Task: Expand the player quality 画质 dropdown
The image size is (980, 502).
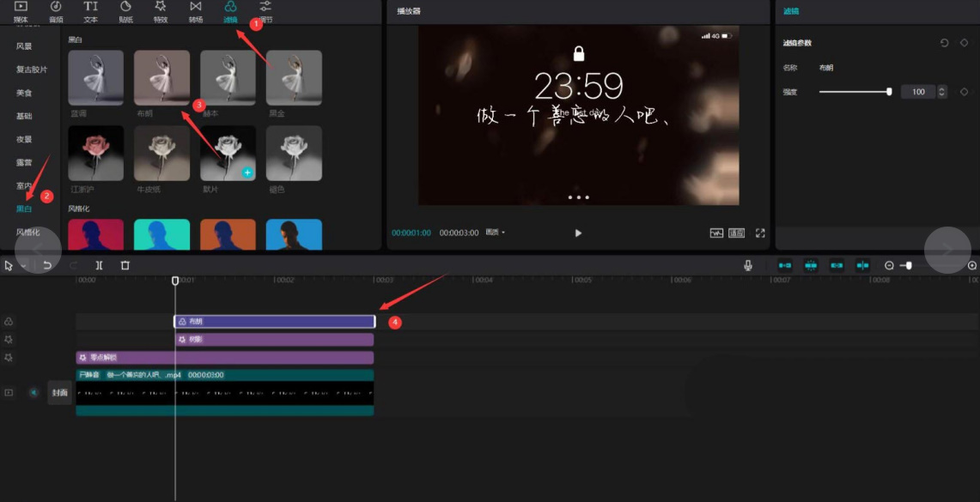Action: 496,233
